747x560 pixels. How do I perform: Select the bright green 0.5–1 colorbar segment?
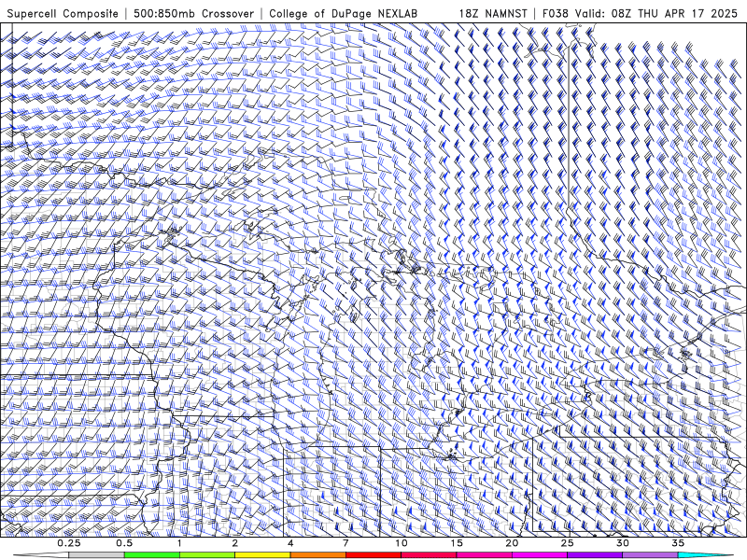tap(152, 555)
